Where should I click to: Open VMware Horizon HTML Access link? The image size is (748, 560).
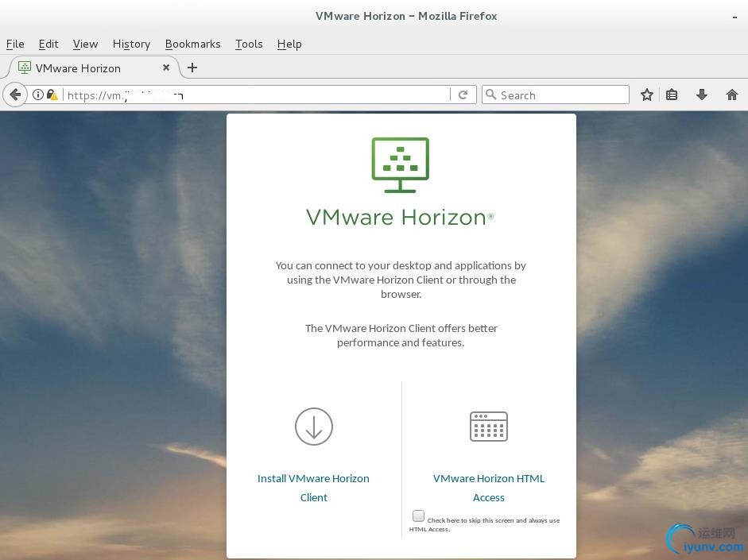coord(489,488)
